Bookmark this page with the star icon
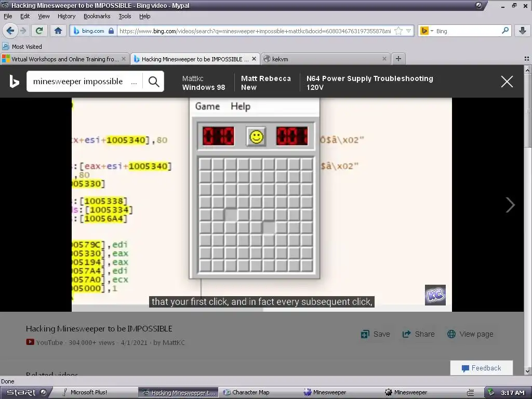This screenshot has width=532, height=399. pos(398,31)
